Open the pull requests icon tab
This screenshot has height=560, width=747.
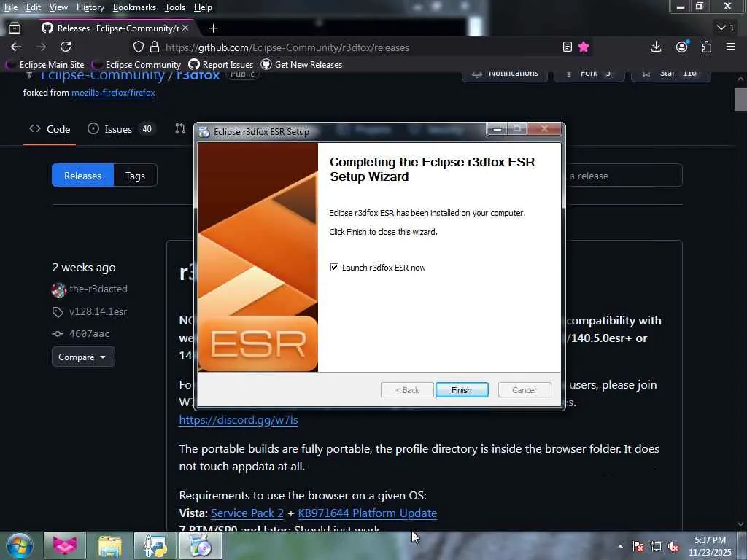click(180, 128)
